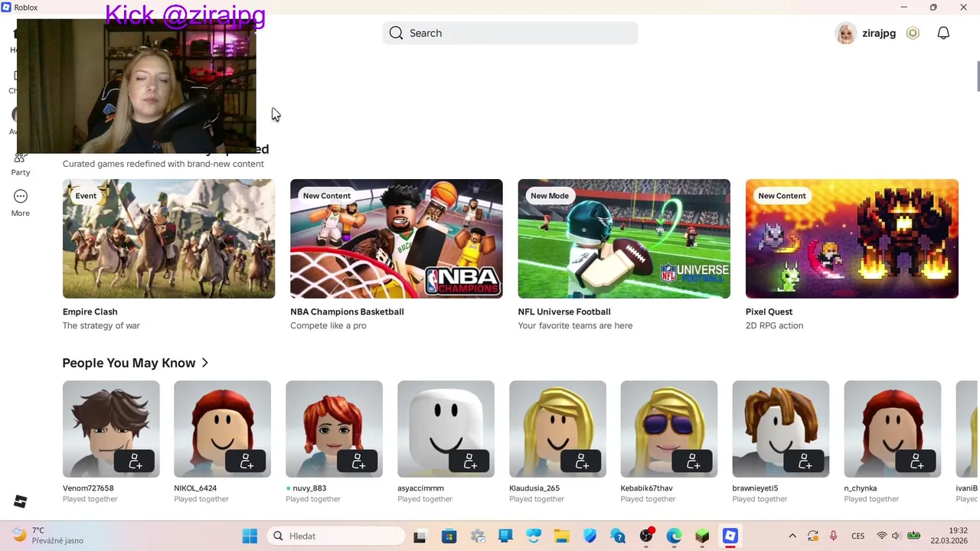Add Kebabik67thav as friend
Viewport: 980px width, 551px height.
[x=693, y=461]
